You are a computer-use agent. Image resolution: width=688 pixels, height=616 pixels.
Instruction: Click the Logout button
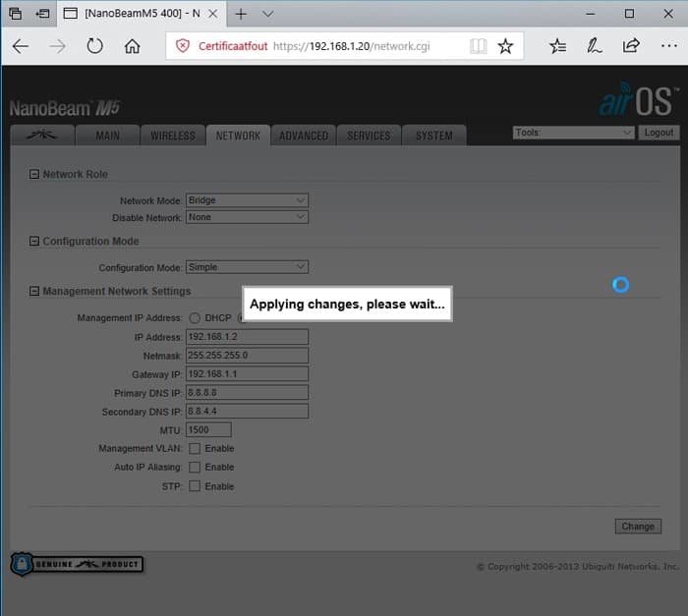point(659,133)
